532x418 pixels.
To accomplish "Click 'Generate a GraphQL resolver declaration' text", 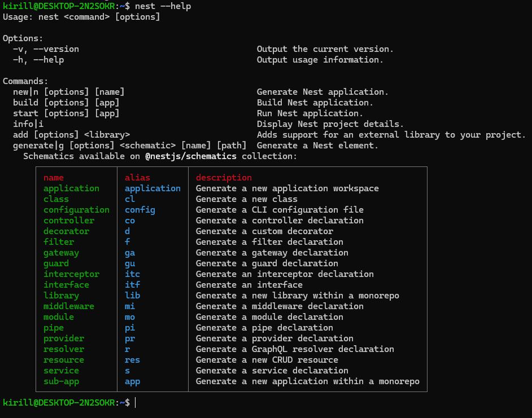I will click(x=295, y=349).
